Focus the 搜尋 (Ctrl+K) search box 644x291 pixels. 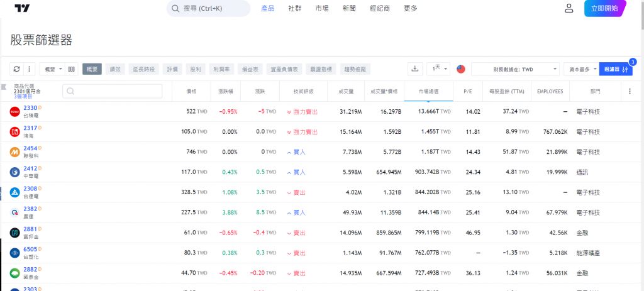pyautogui.click(x=208, y=8)
